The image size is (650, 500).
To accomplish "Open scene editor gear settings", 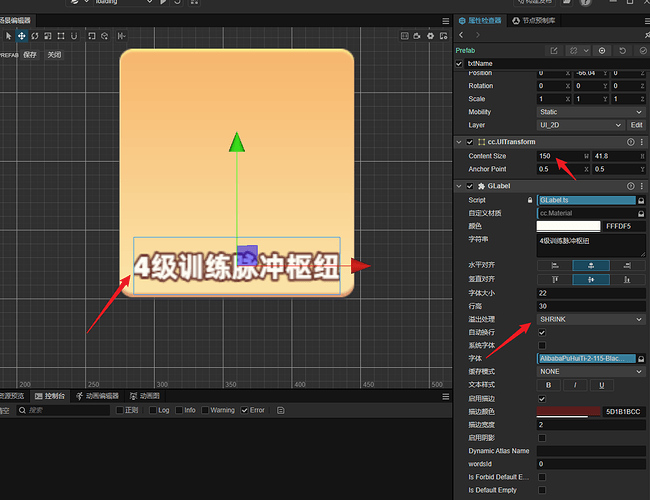I will tap(430, 36).
